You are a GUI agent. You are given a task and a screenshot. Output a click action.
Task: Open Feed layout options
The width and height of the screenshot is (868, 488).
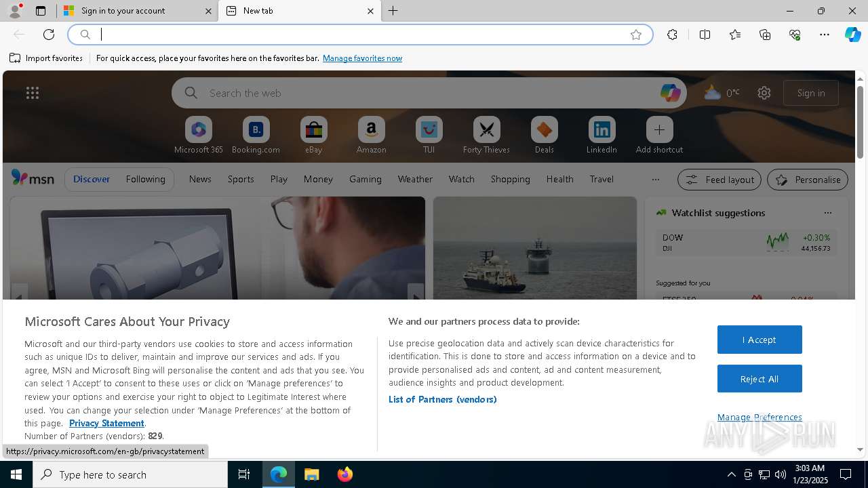[x=719, y=180]
